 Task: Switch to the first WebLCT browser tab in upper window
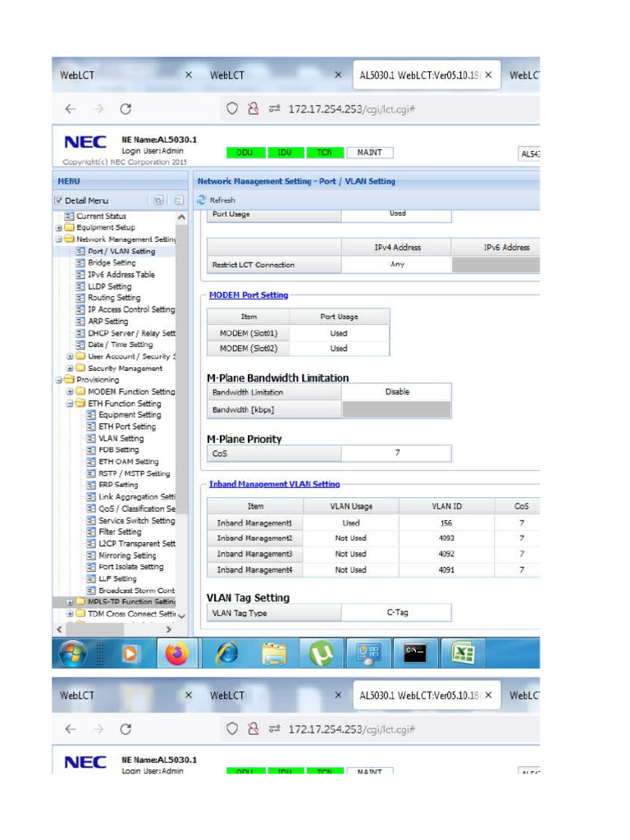click(x=126, y=75)
